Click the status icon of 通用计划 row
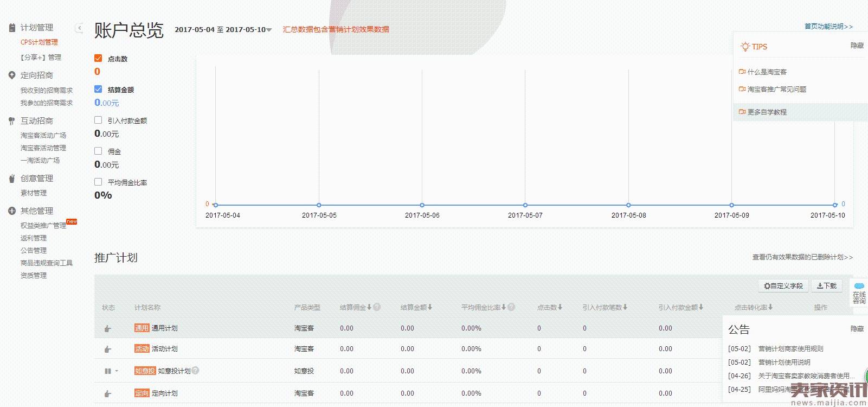868x407 pixels. [x=108, y=328]
